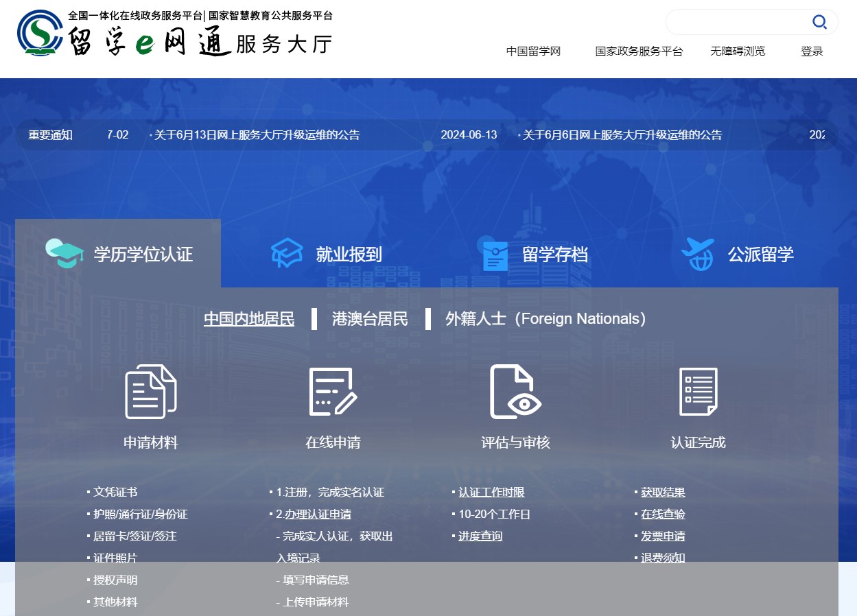Click the 证件照片 list item
This screenshot has height=616, width=857.
115,558
